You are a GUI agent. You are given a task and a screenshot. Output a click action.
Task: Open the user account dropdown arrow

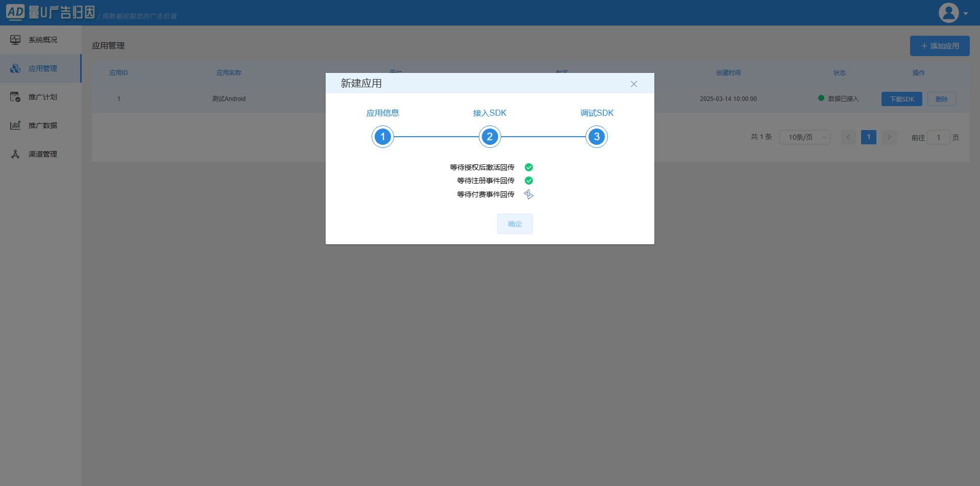[x=966, y=14]
